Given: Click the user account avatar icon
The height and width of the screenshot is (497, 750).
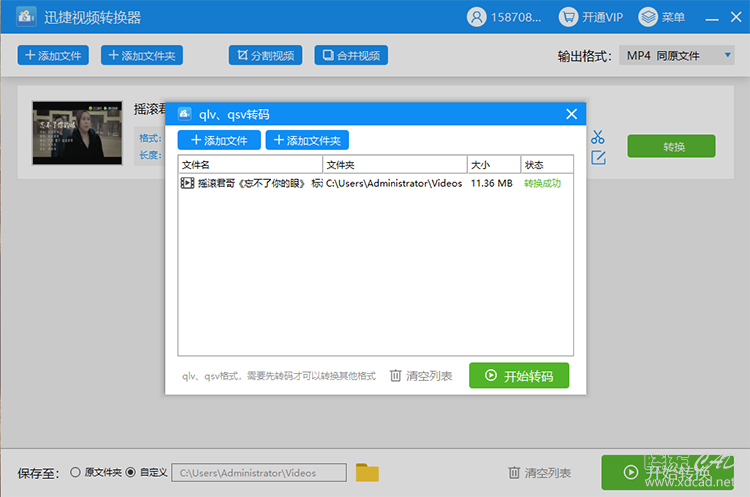Looking at the screenshot, I should pyautogui.click(x=476, y=17).
